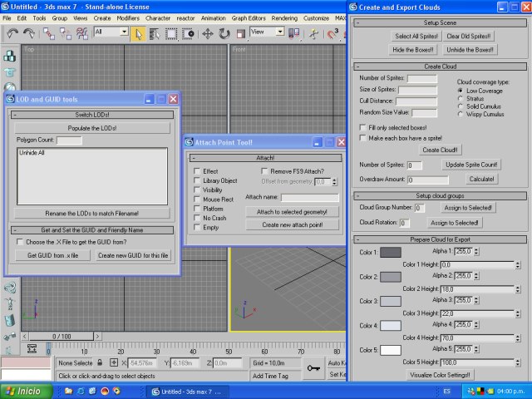Screen dimensions: 532x399
Task: Click the Color 1 swatch
Action: (x=390, y=253)
